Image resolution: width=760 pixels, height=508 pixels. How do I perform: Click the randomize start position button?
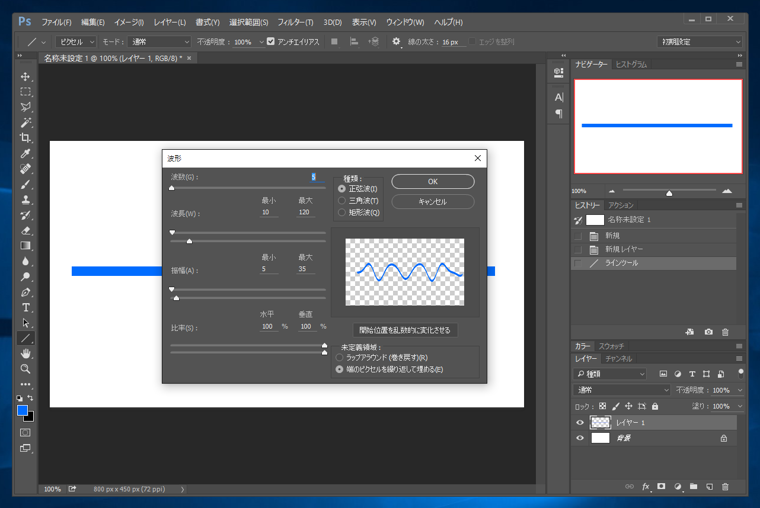405,330
